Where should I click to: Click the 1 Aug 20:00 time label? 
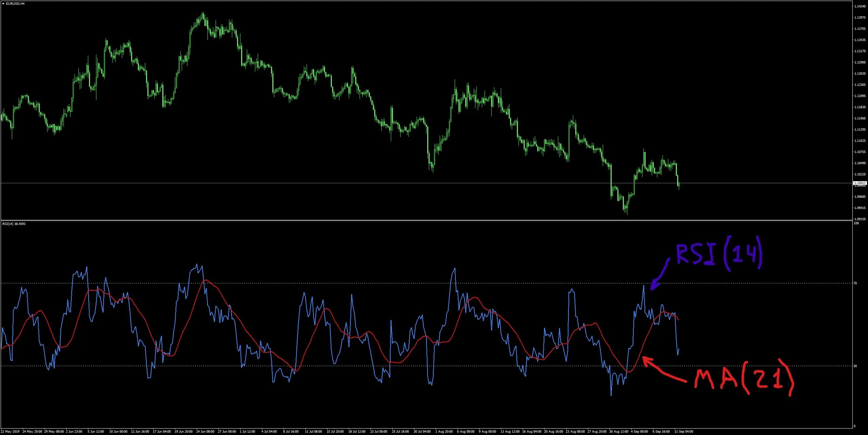[444, 432]
